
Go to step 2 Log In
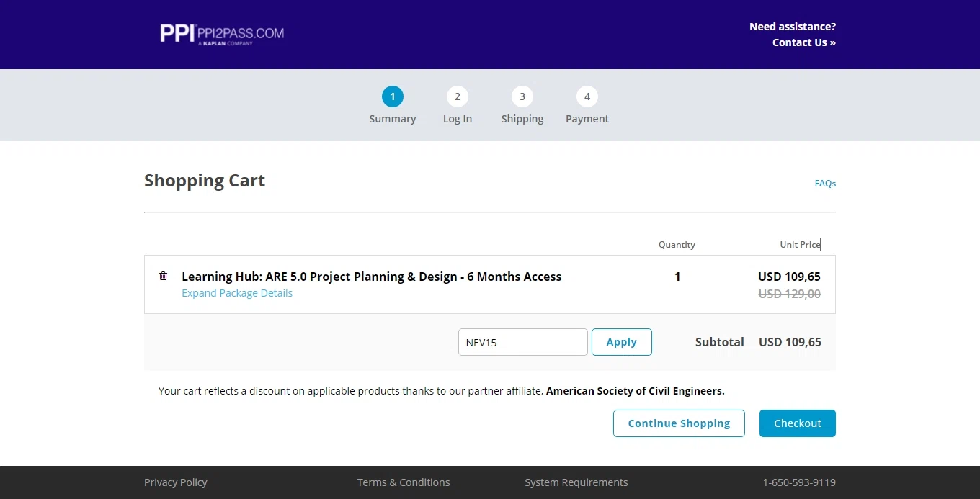point(458,106)
